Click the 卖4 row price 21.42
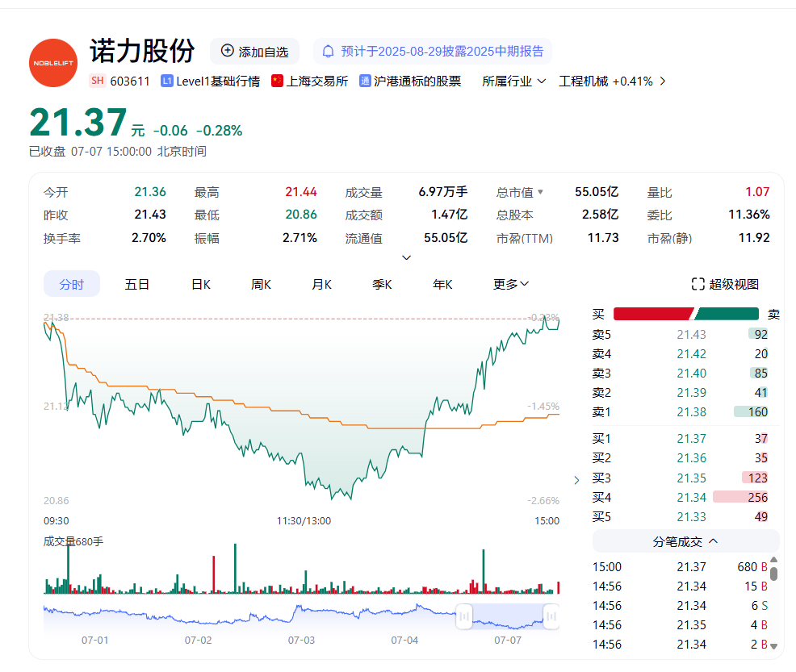 [691, 353]
